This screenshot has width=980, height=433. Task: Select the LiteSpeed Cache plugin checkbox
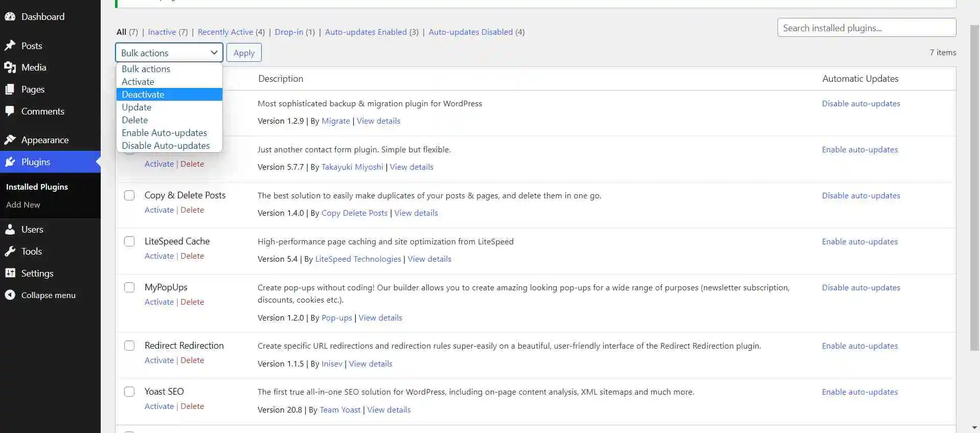coord(129,241)
